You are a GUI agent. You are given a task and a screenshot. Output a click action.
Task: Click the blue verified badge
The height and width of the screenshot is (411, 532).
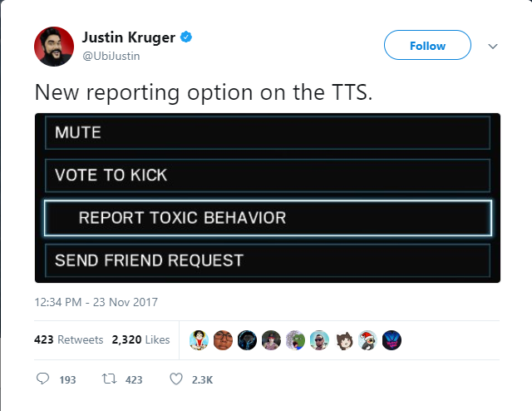coord(188,37)
